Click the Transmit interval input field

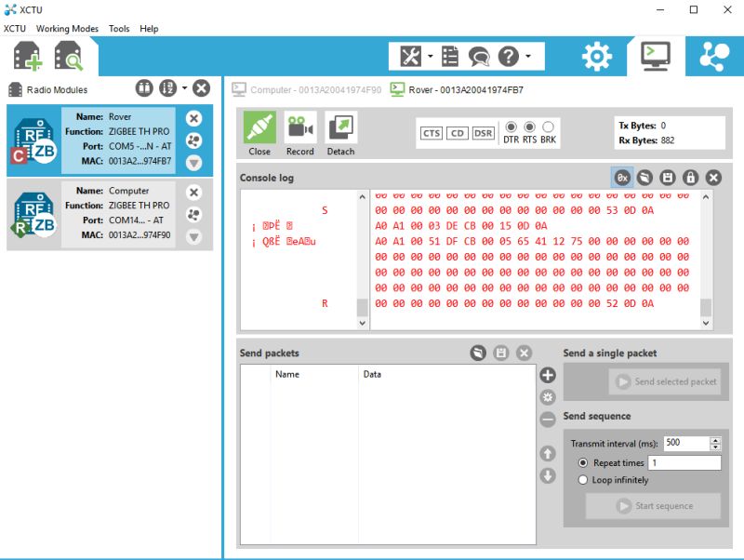click(x=686, y=443)
